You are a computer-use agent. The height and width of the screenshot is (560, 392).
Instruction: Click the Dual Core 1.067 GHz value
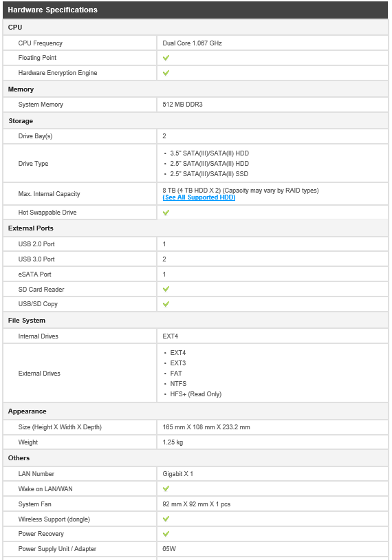tap(192, 43)
